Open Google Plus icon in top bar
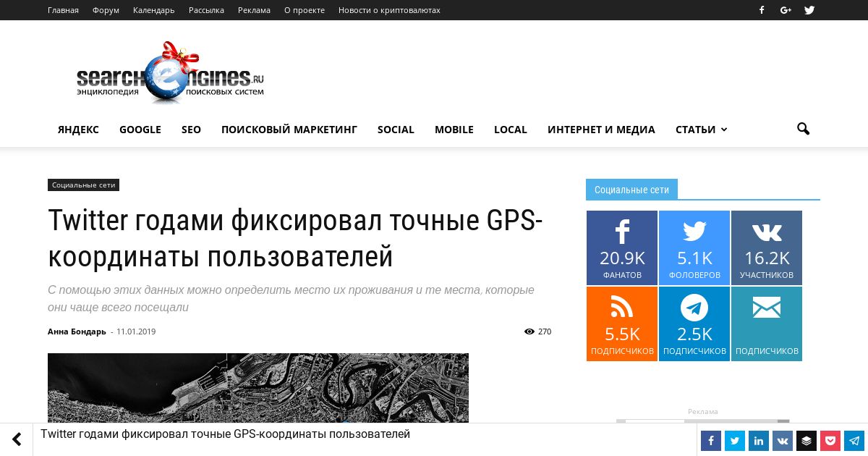This screenshot has height=456, width=868. click(x=786, y=10)
